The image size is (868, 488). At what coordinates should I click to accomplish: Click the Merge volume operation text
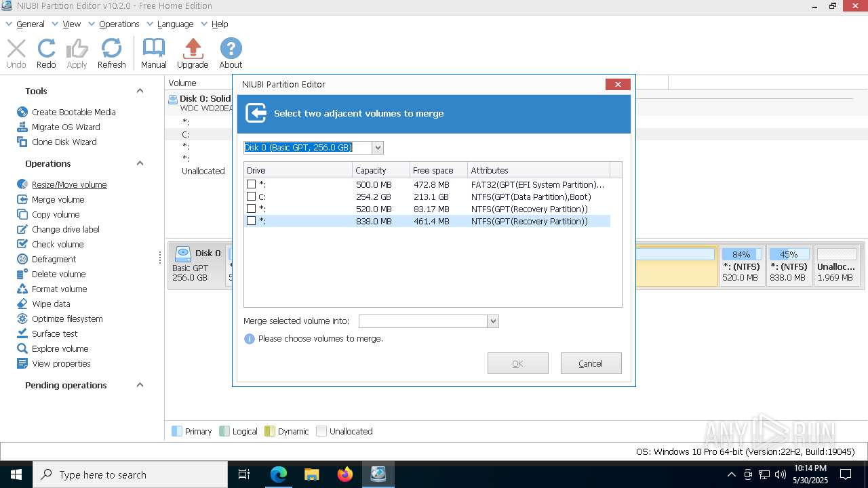point(58,199)
